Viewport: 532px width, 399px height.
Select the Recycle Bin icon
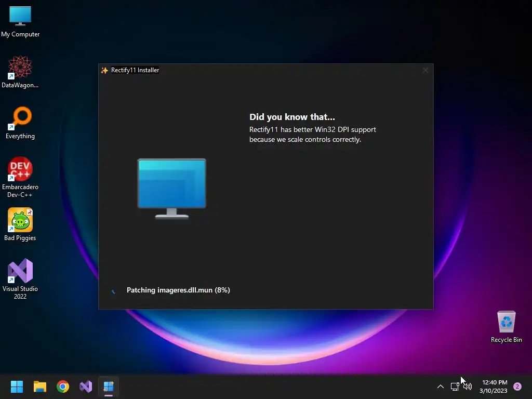506,327
